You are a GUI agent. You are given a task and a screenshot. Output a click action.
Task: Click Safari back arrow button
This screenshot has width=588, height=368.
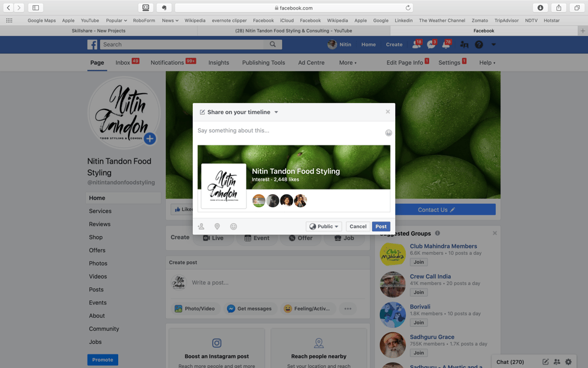pos(8,8)
